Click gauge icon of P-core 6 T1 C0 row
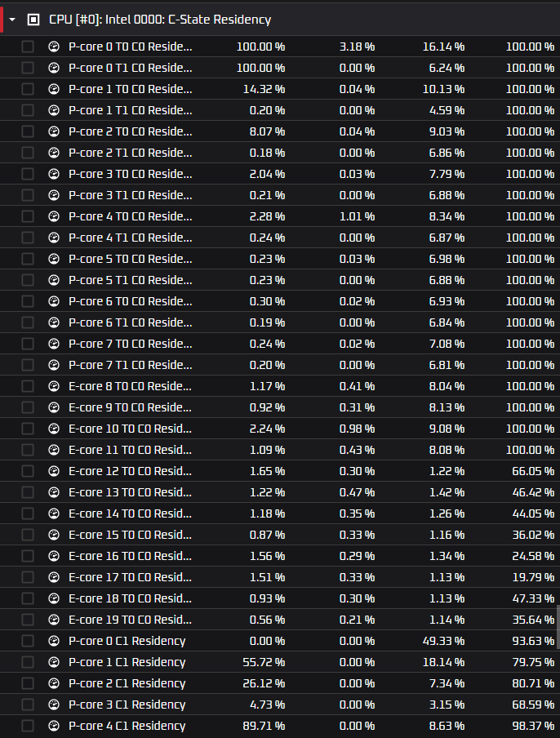Viewport: 560px width, 738px height. click(54, 322)
